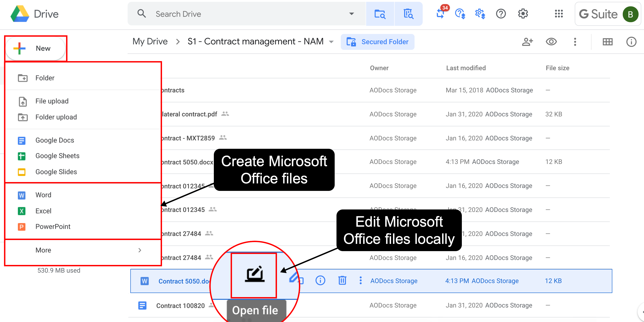Expand S1 - Contract management - NAM folder dropdown

click(331, 42)
